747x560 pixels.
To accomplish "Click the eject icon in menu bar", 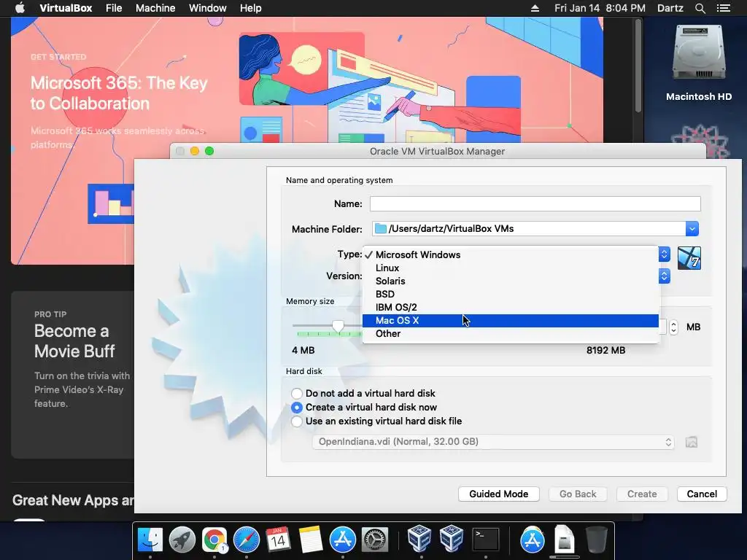I will click(x=535, y=8).
